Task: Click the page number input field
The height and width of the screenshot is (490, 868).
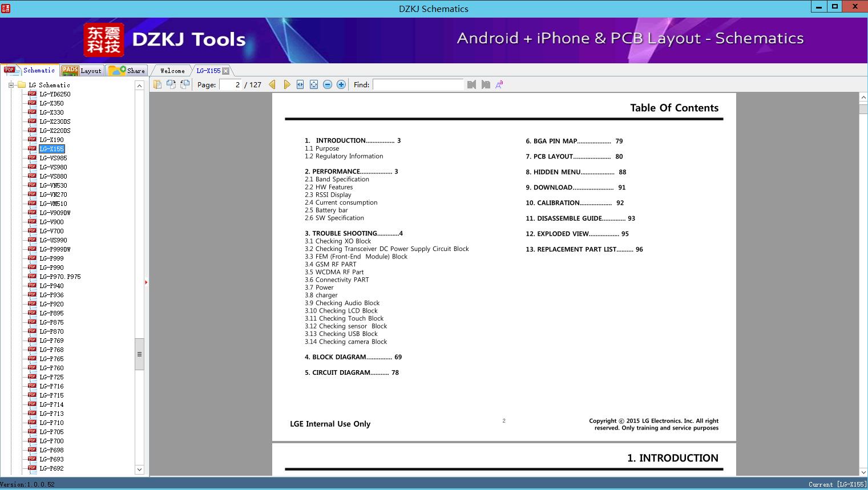Action: (x=231, y=84)
